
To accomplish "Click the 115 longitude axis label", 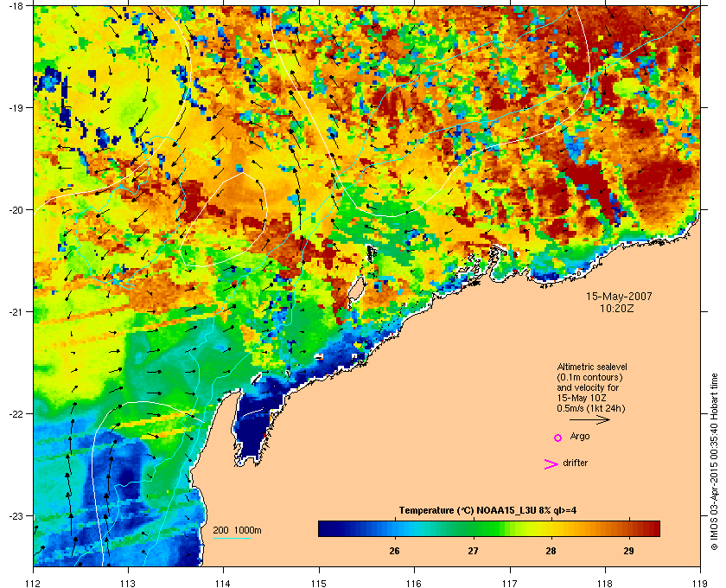I will point(319,584).
